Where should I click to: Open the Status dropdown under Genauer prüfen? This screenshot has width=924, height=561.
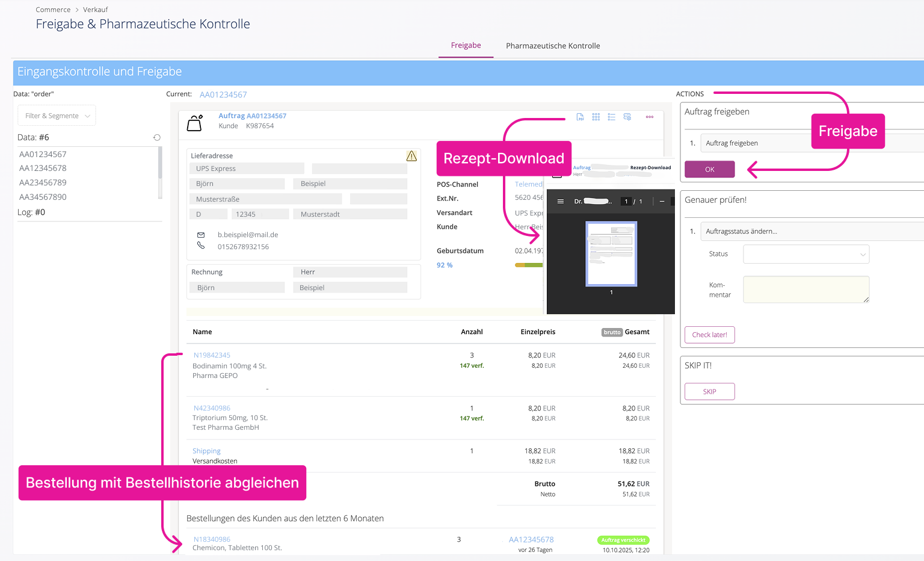point(805,254)
